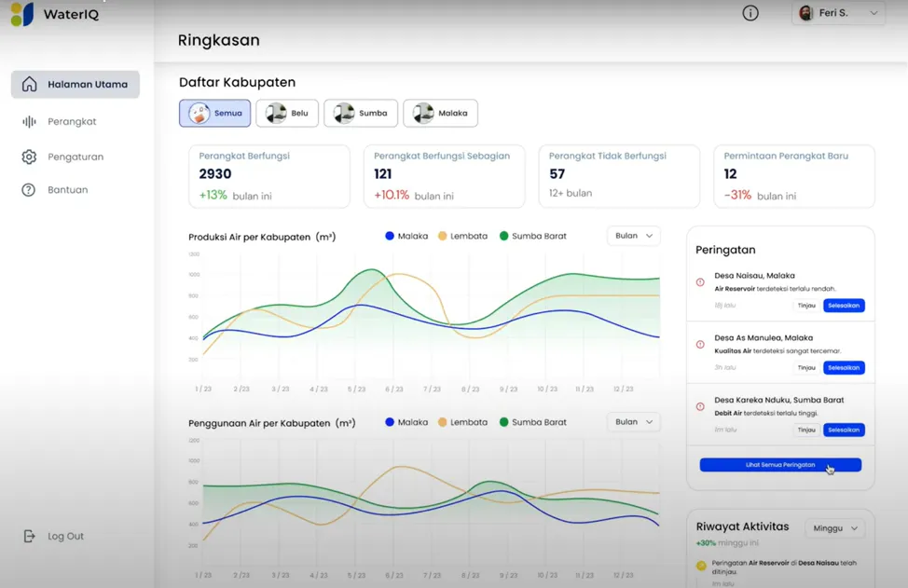The height and width of the screenshot is (588, 908).
Task: Open Halaman Utama from the sidebar
Action: [x=76, y=84]
